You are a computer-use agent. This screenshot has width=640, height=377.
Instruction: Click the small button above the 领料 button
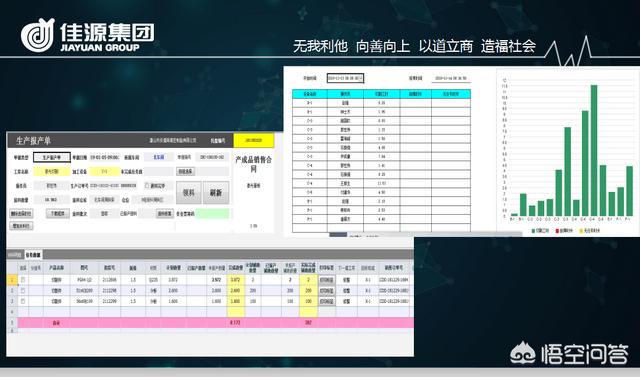coord(185,171)
